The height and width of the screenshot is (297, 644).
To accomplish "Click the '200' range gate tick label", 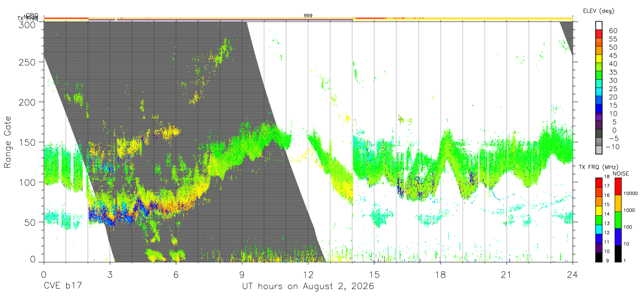I will pos(27,102).
